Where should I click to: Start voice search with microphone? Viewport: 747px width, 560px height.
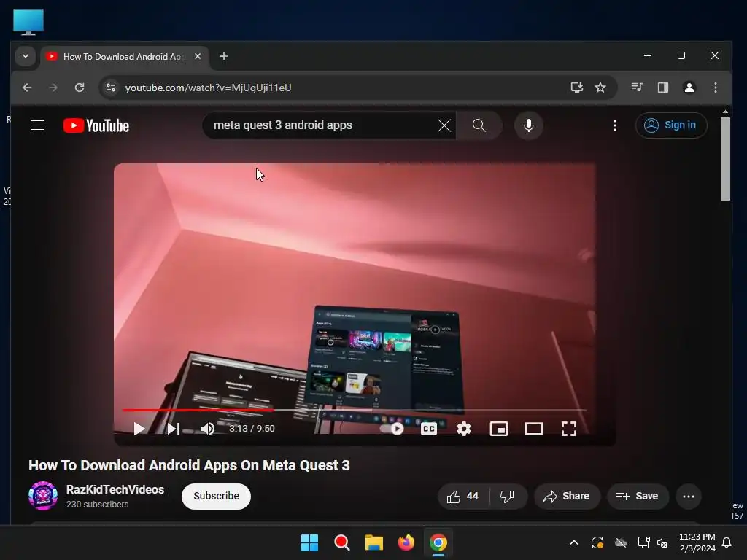click(529, 125)
